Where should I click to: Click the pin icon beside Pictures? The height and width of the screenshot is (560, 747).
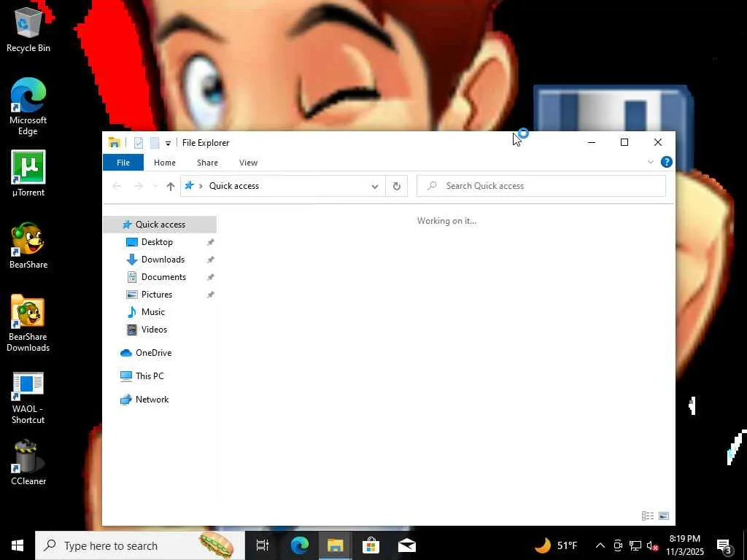pos(211,295)
